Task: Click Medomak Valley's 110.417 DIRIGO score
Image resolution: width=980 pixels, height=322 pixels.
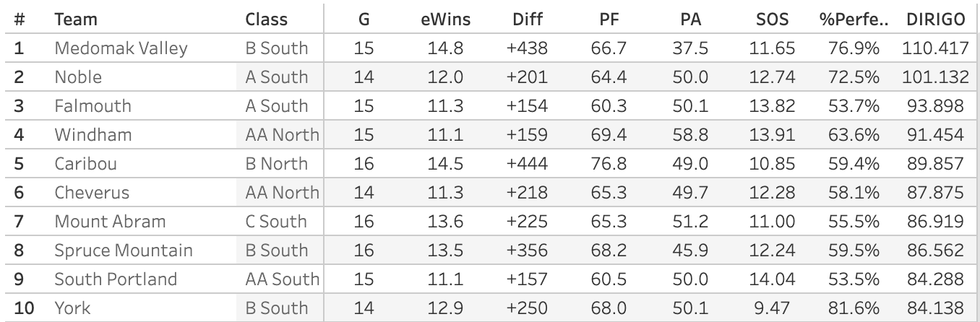Action: tap(935, 48)
